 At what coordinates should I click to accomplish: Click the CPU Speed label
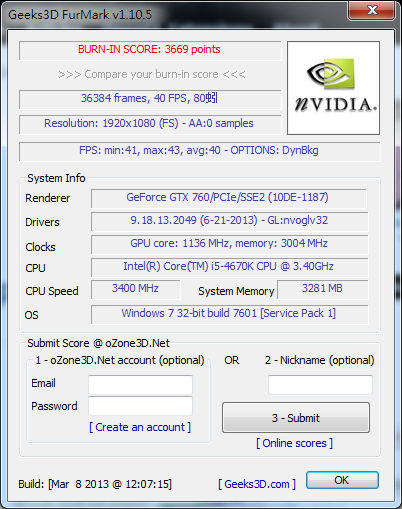pyautogui.click(x=52, y=291)
